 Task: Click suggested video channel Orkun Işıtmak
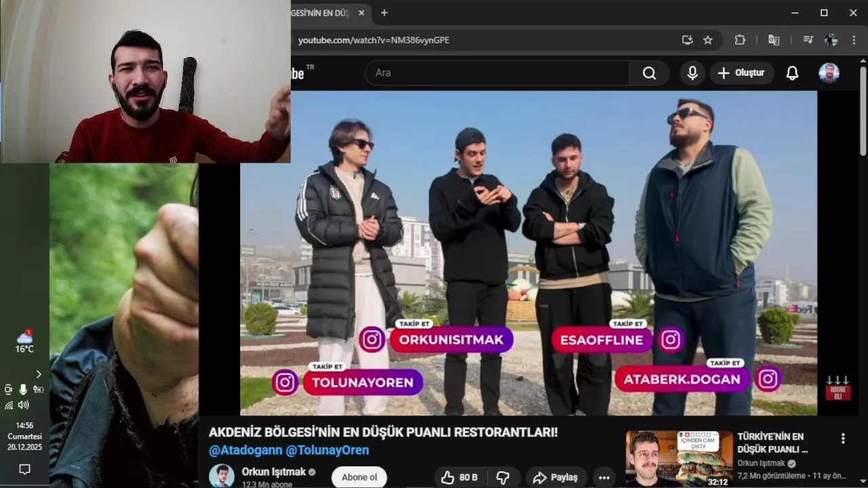click(x=761, y=464)
